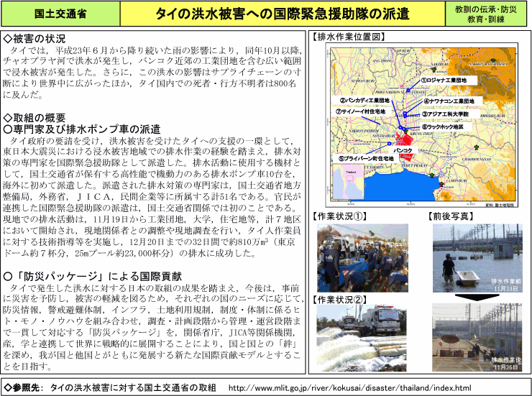532x396 pixels.
Task: Open the 排水作業後 drained photo
Action: click(x=477, y=337)
